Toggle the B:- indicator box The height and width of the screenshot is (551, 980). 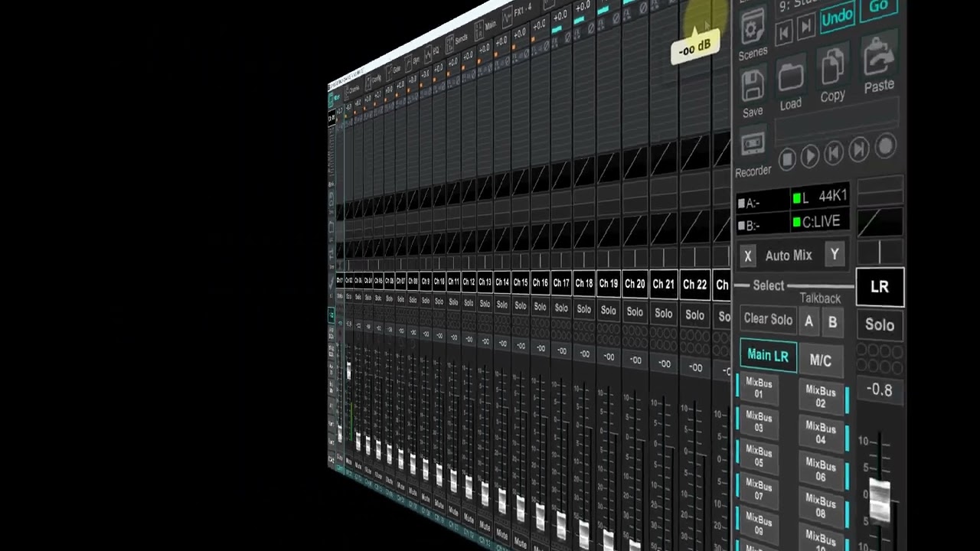click(x=741, y=226)
